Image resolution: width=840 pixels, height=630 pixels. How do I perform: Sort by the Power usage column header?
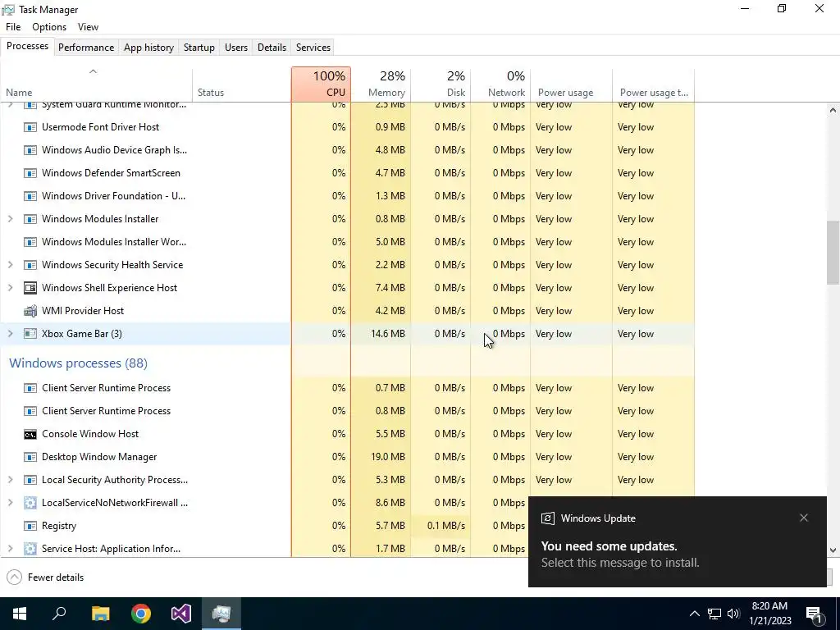click(x=572, y=84)
